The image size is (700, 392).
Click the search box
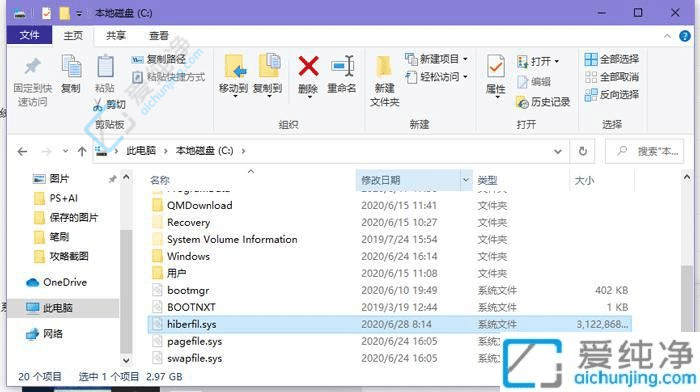click(644, 152)
